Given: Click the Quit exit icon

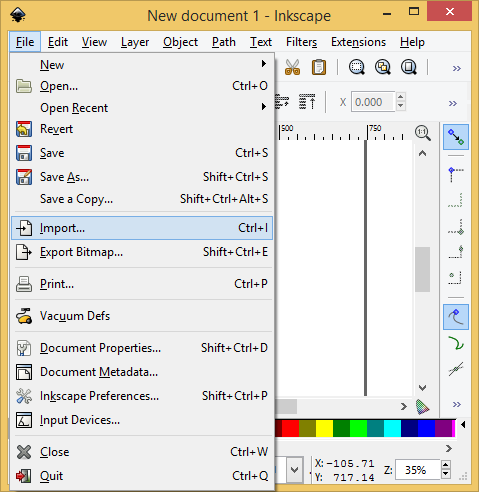Looking at the screenshot, I should pyautogui.click(x=24, y=476).
